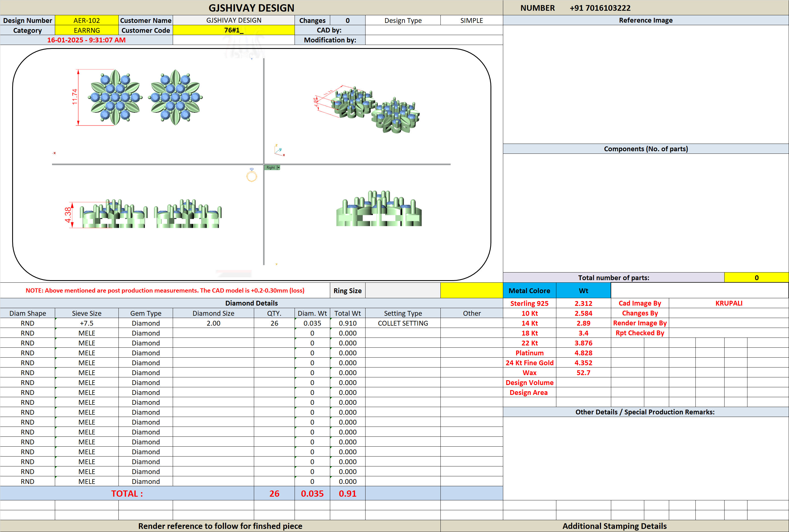Select the blue Metal Colore header cell
The width and height of the screenshot is (789, 532).
coord(529,291)
